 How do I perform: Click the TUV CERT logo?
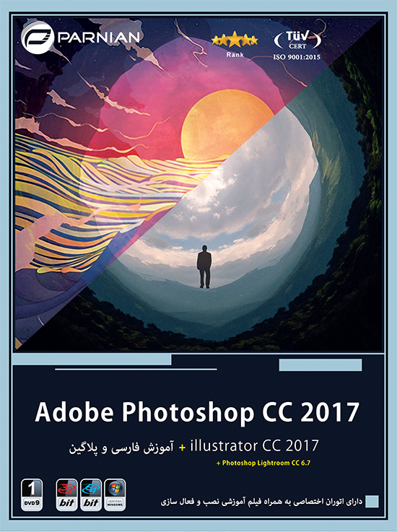pyautogui.click(x=297, y=40)
